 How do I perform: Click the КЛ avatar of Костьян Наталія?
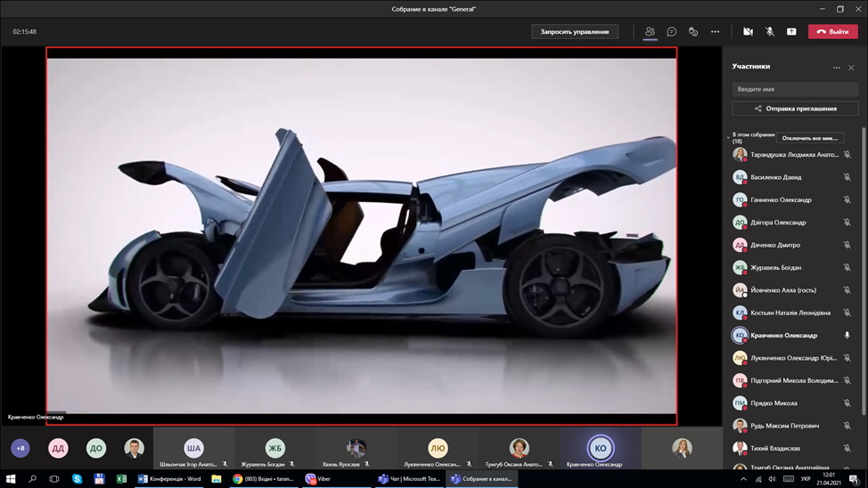click(740, 313)
